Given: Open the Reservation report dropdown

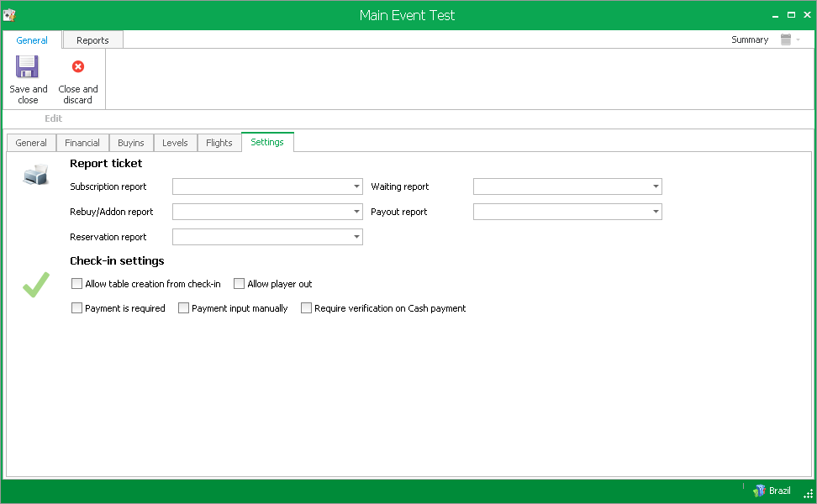Looking at the screenshot, I should [x=357, y=237].
